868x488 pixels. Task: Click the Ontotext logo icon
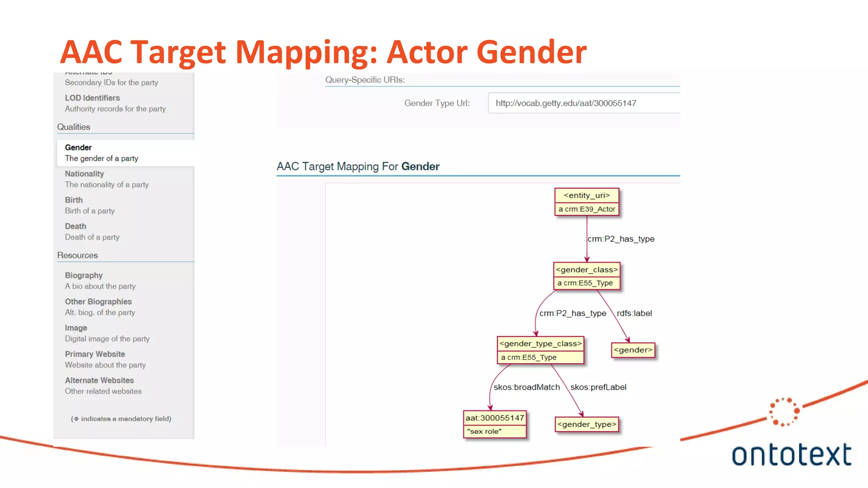(x=784, y=412)
